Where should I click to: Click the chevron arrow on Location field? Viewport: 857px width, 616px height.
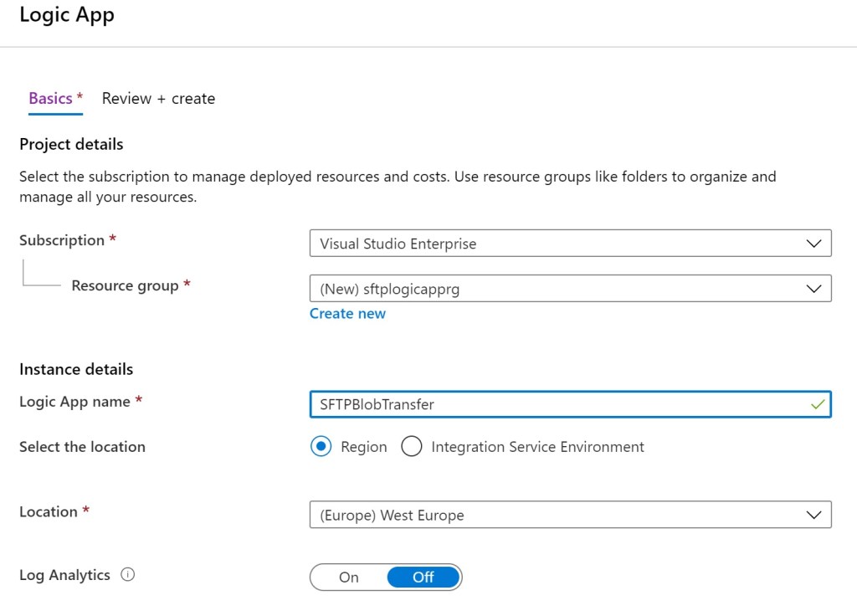[813, 515]
